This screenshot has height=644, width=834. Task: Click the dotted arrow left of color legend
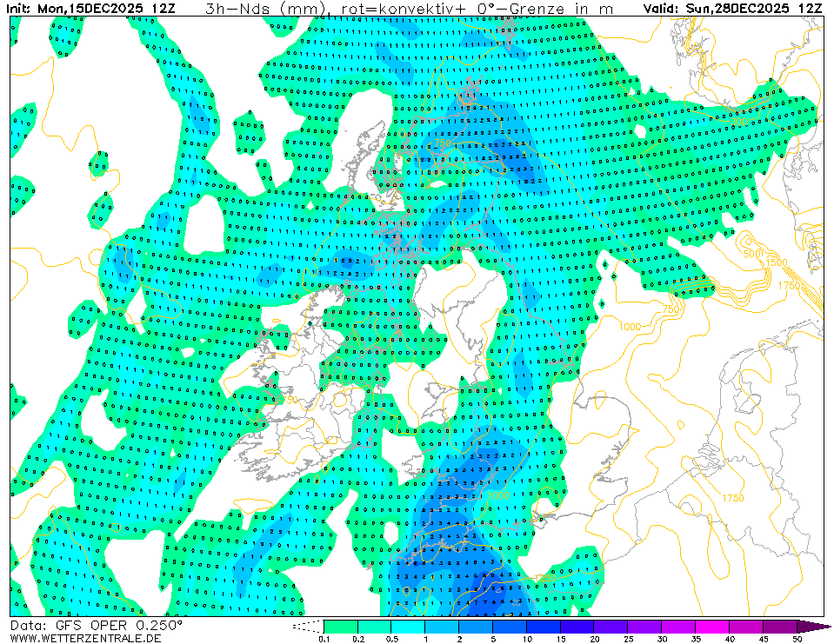pyautogui.click(x=306, y=626)
